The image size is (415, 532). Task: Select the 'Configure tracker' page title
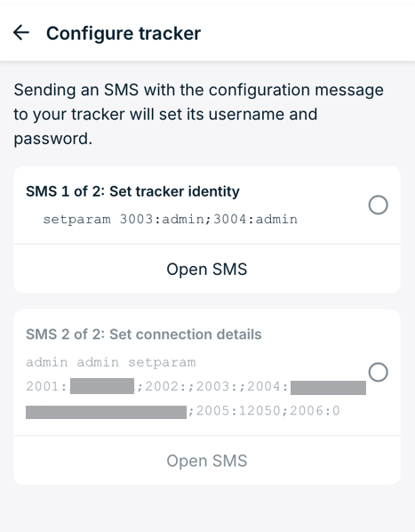[124, 33]
